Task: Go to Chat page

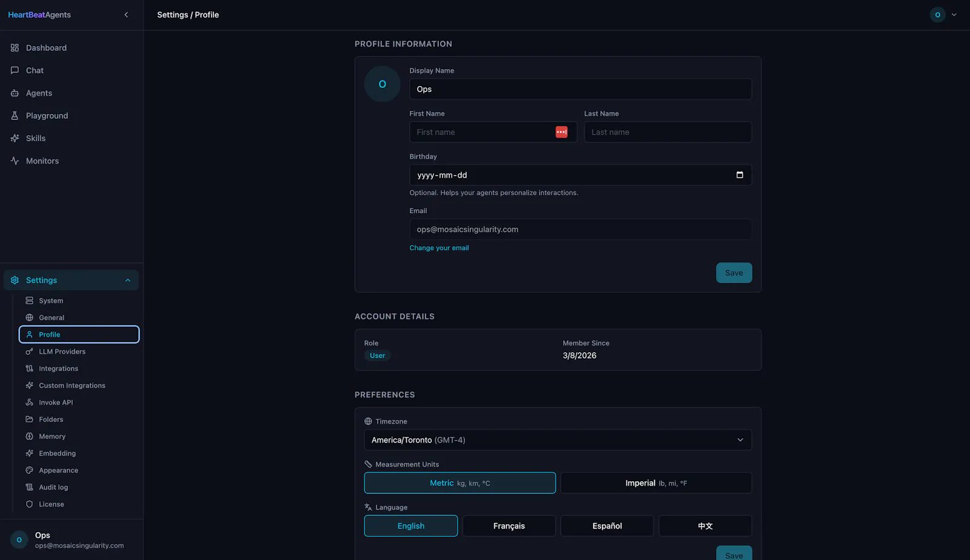Action: [72, 70]
